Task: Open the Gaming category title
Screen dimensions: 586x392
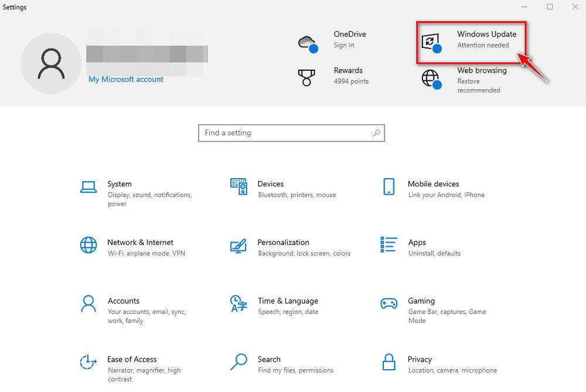Action: 421,301
